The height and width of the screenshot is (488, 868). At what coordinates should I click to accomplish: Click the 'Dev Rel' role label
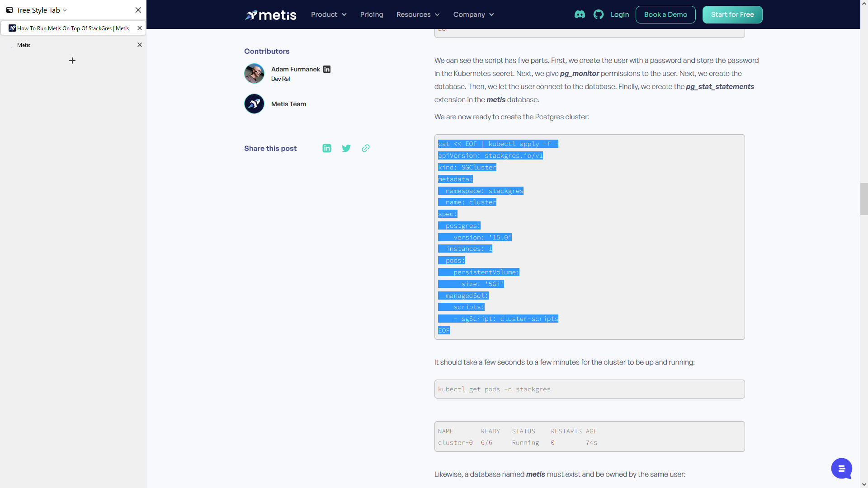[280, 79]
